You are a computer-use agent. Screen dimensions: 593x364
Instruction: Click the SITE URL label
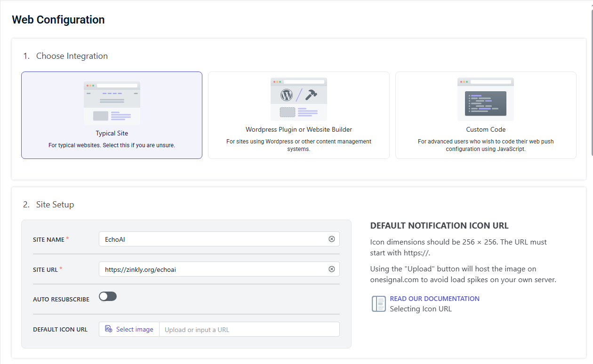[46, 269]
